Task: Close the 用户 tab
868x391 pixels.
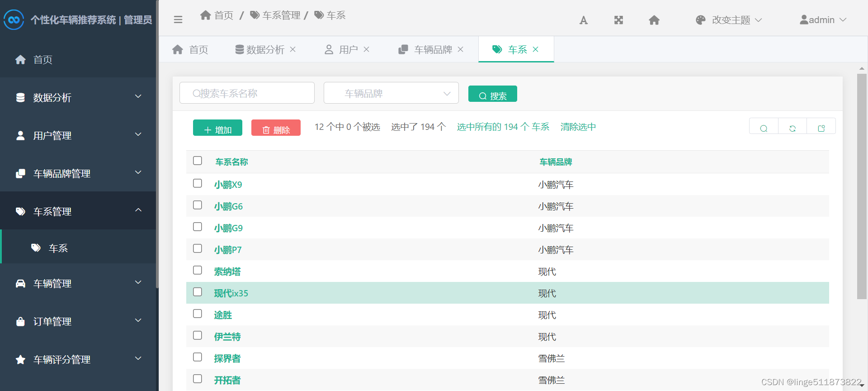Action: tap(366, 49)
